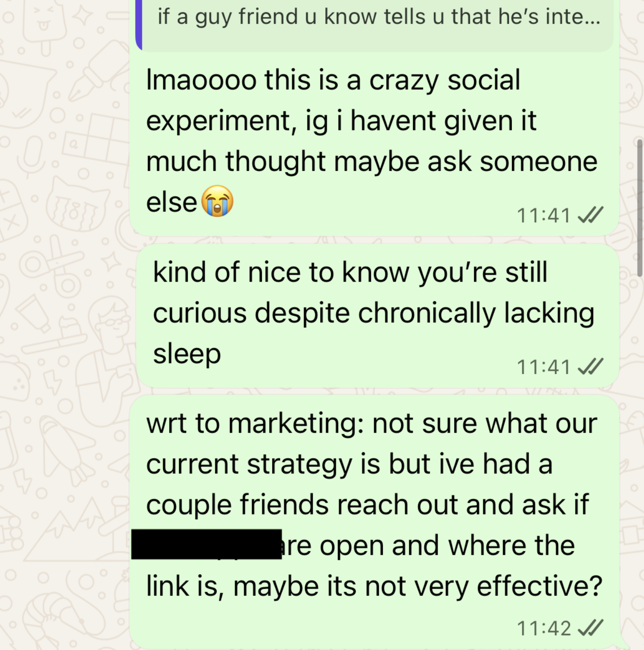Click the double-check read receipt on the lmaoooo message
Screen dimensions: 644x650
click(590, 215)
